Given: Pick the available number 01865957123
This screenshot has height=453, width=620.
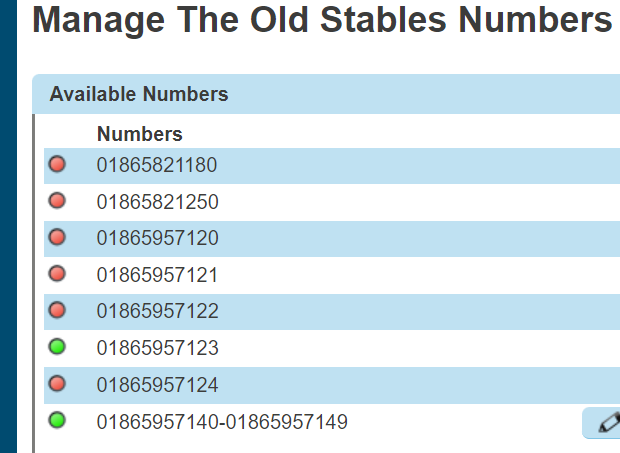Looking at the screenshot, I should point(157,348).
